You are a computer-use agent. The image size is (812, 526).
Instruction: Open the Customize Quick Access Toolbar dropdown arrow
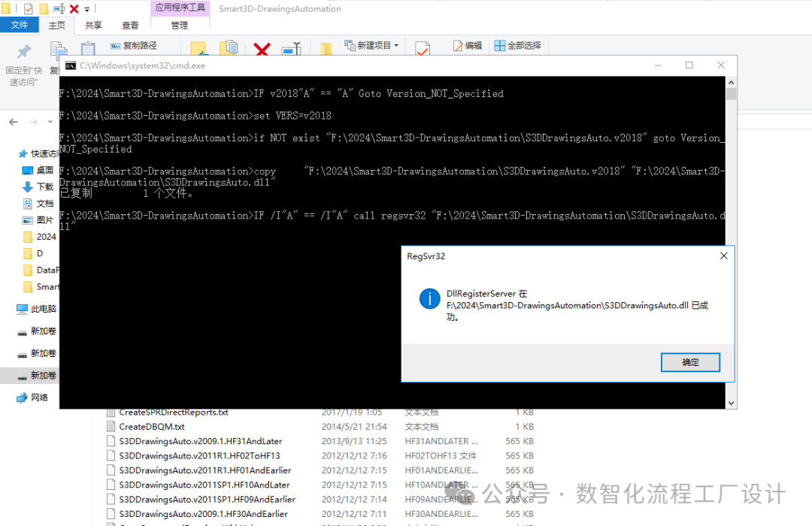pyautogui.click(x=87, y=9)
